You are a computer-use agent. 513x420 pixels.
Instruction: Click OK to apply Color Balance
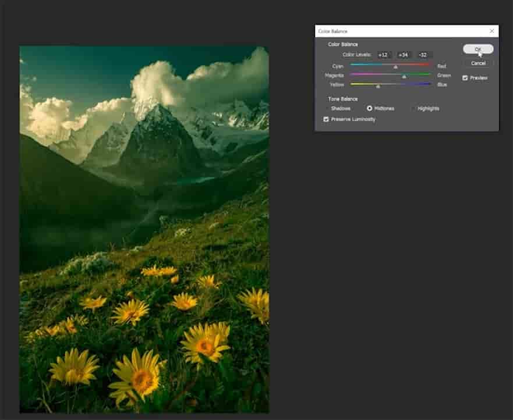point(478,49)
